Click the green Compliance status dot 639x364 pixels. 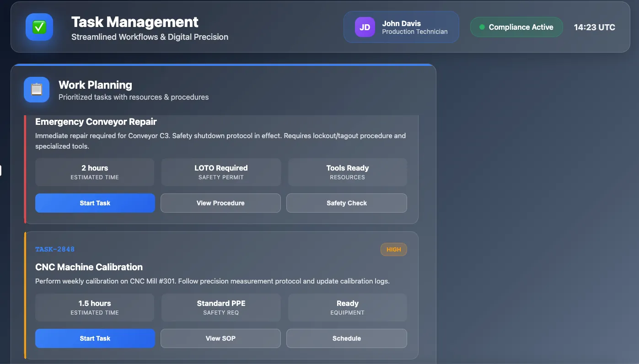(482, 27)
